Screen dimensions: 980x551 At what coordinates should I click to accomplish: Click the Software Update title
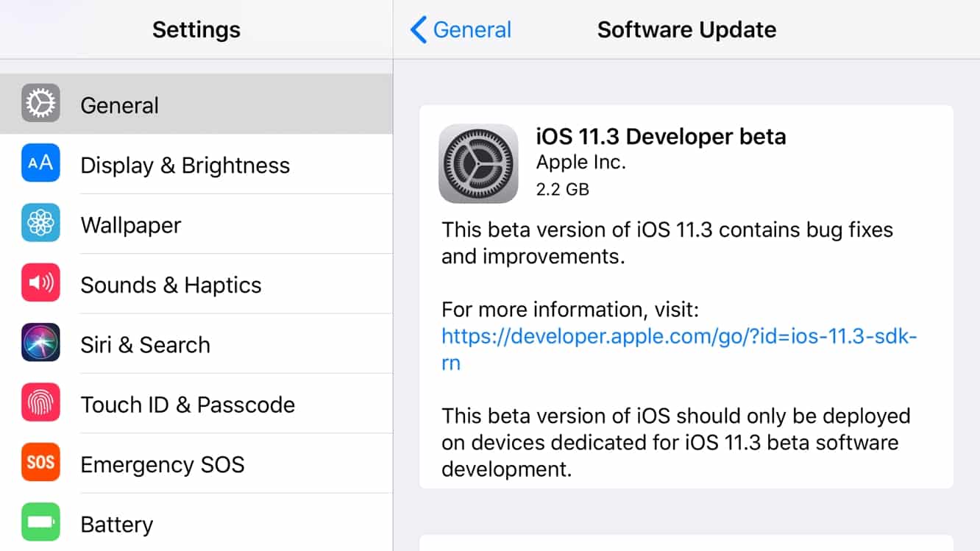click(x=686, y=29)
